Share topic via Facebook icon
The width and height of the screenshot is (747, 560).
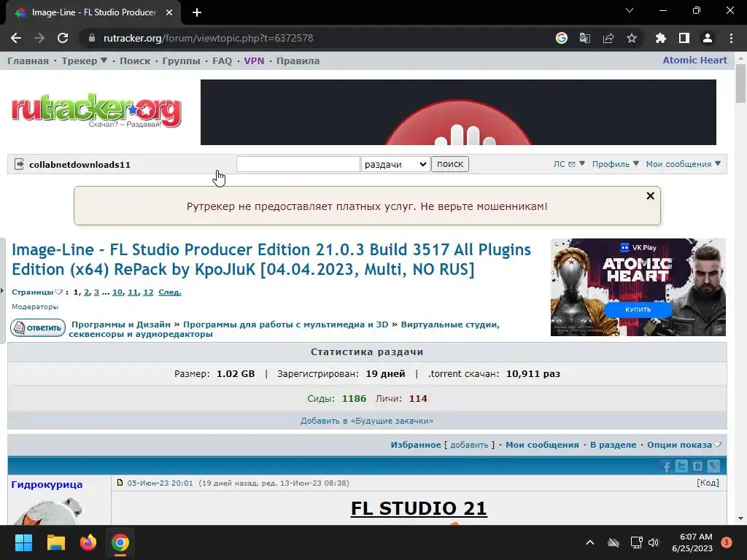tap(667, 466)
